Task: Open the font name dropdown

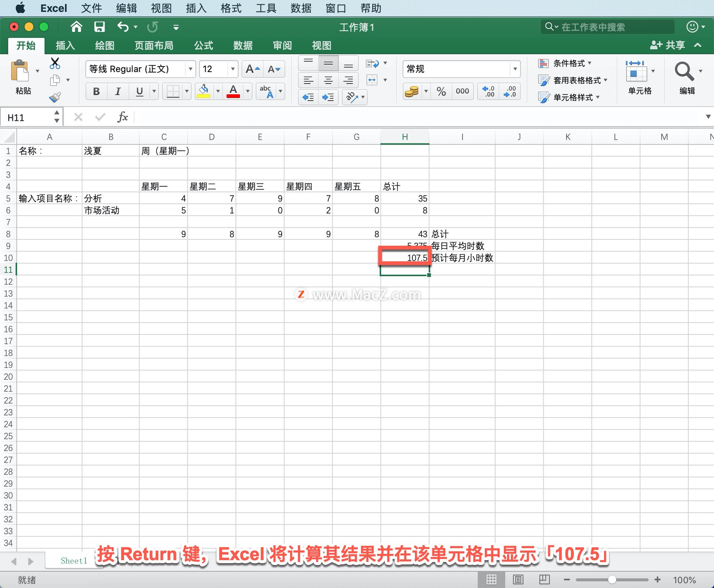Action: pos(190,69)
